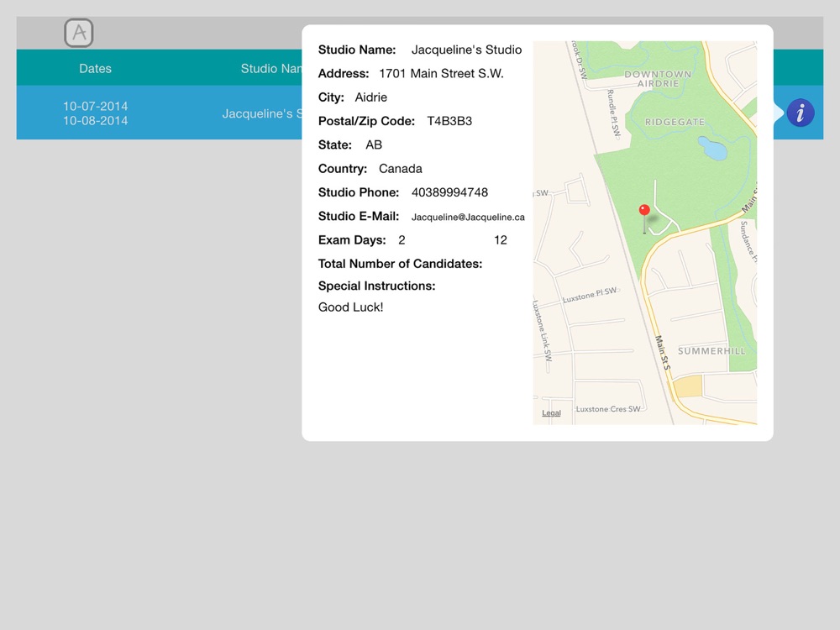
Task: Tap the Studio Name column header
Action: [271, 68]
